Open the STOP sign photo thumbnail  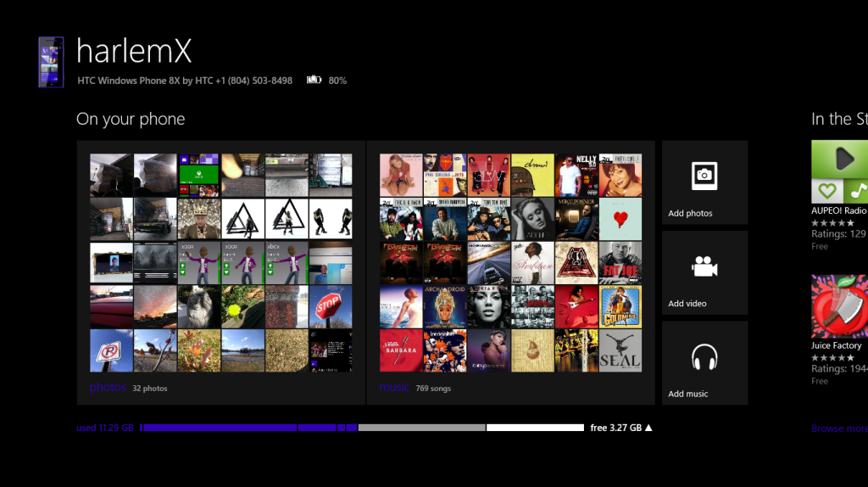tap(331, 306)
